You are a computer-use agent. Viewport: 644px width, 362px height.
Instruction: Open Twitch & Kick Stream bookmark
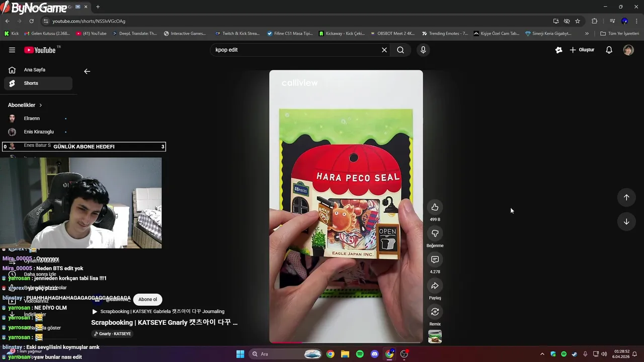click(x=237, y=34)
